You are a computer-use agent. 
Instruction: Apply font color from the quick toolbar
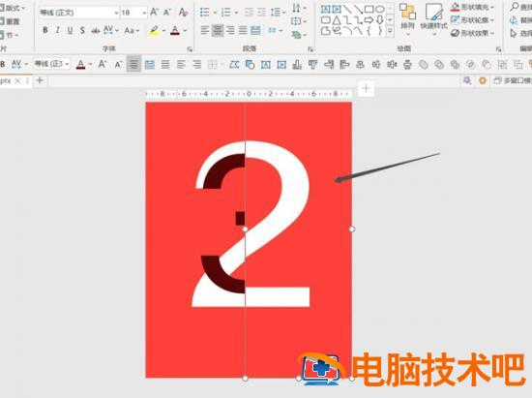pos(80,64)
